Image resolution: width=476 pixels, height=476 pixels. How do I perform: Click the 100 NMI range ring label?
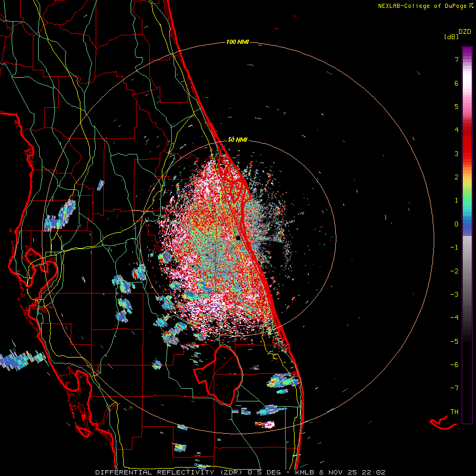click(x=237, y=42)
